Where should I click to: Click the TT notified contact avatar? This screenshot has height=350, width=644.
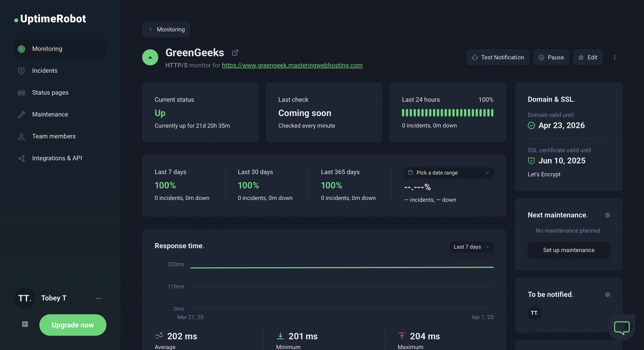pyautogui.click(x=534, y=313)
